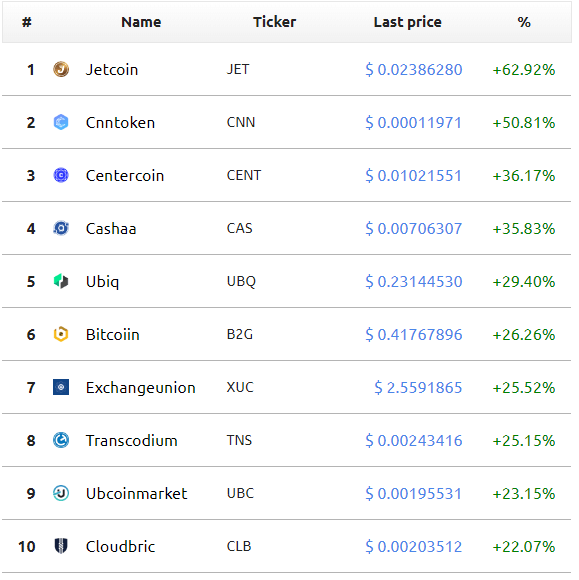Click the price $ 0.41767896
This screenshot has width=579, height=580.
pos(414,334)
